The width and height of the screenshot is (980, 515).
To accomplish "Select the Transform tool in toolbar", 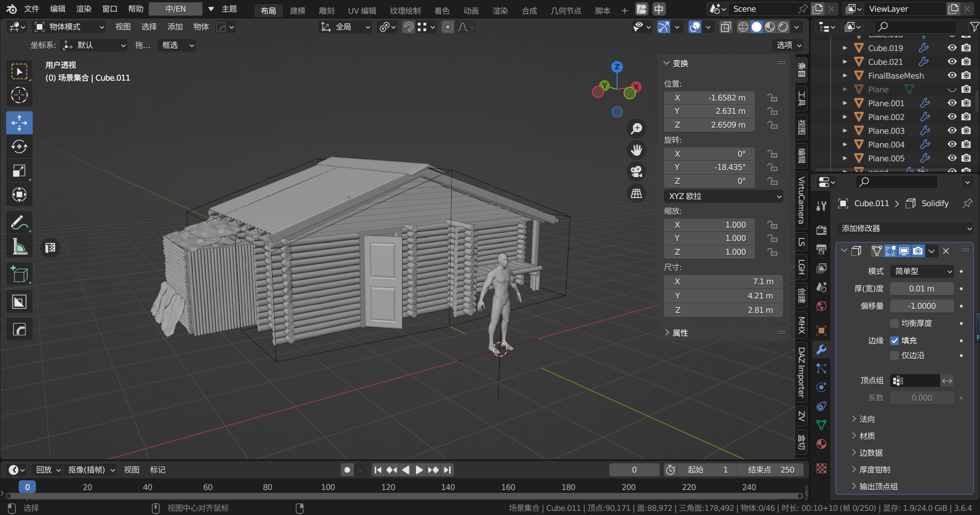I will pos(19,194).
